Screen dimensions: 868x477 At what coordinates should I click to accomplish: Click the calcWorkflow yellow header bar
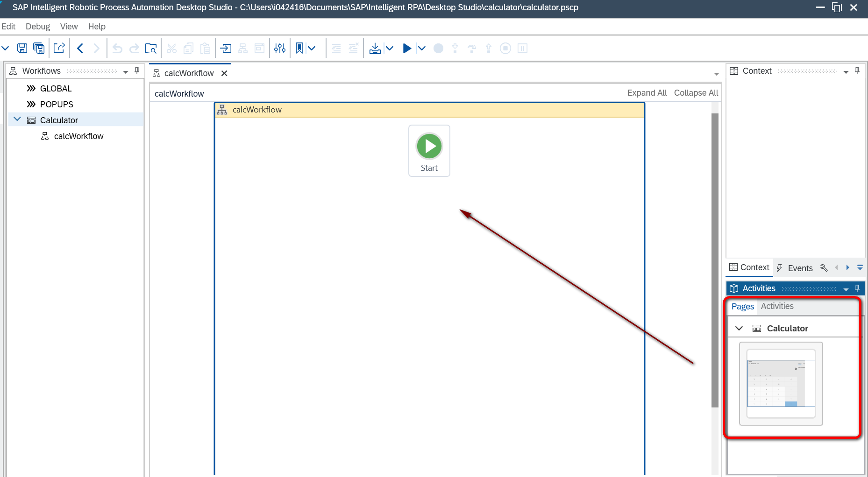point(429,110)
